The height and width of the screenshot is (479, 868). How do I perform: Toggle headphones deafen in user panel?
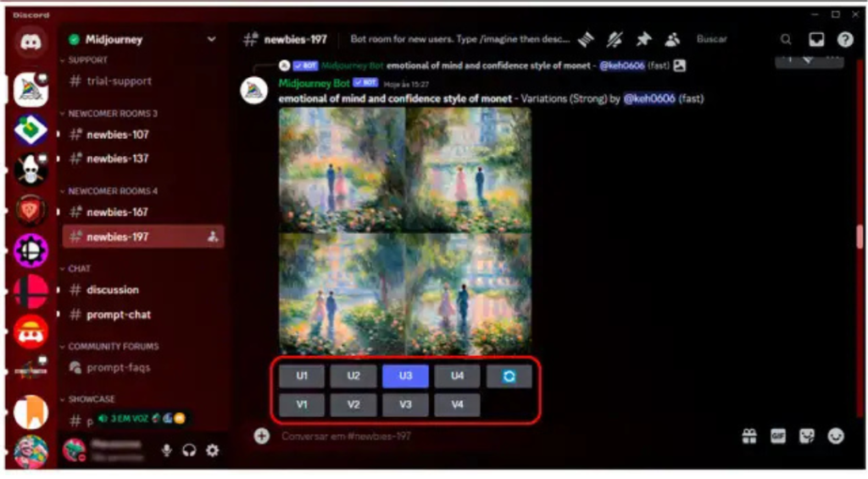click(189, 450)
